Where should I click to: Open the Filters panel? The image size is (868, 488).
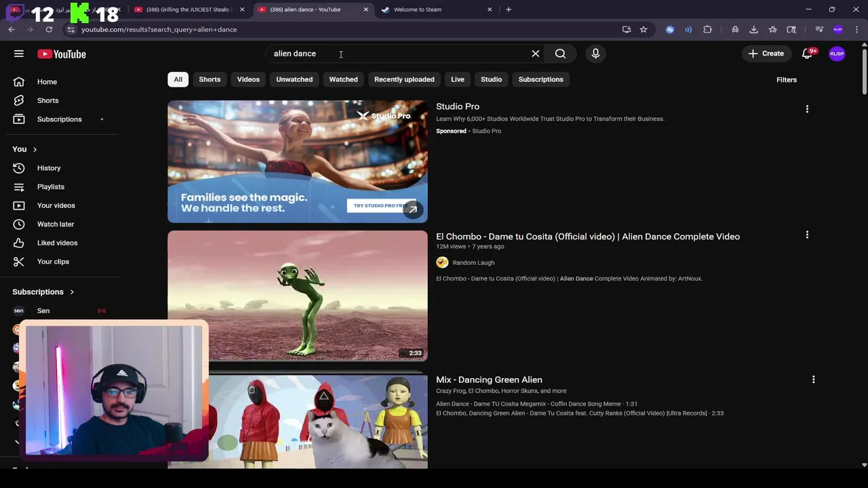[x=787, y=80]
